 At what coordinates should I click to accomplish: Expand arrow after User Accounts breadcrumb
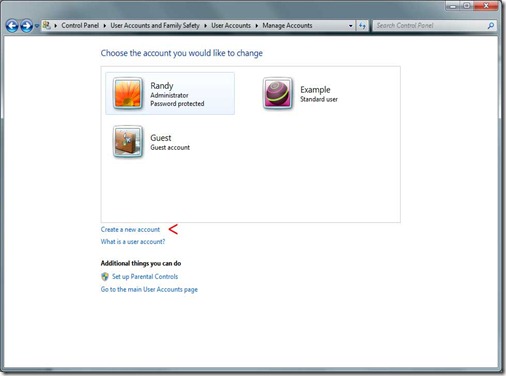(x=257, y=26)
